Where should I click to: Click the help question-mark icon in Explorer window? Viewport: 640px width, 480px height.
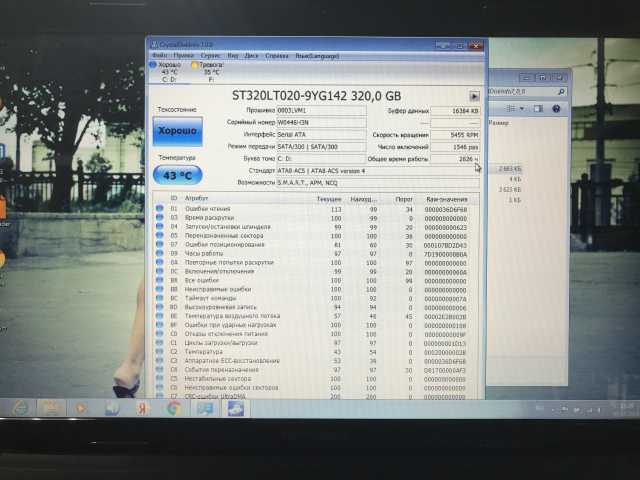click(556, 109)
